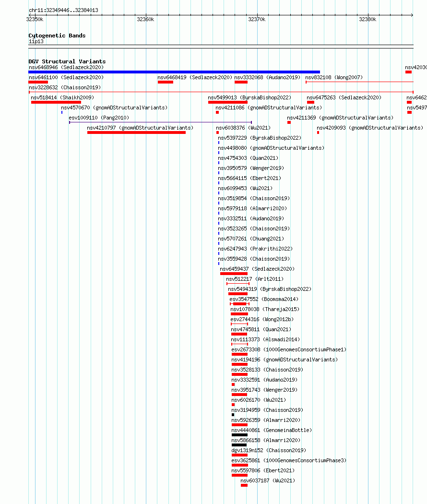This screenshot has height=504, width=427.
Task: Click esv2744316 (Wong2012b) label
Action: pos(262,320)
